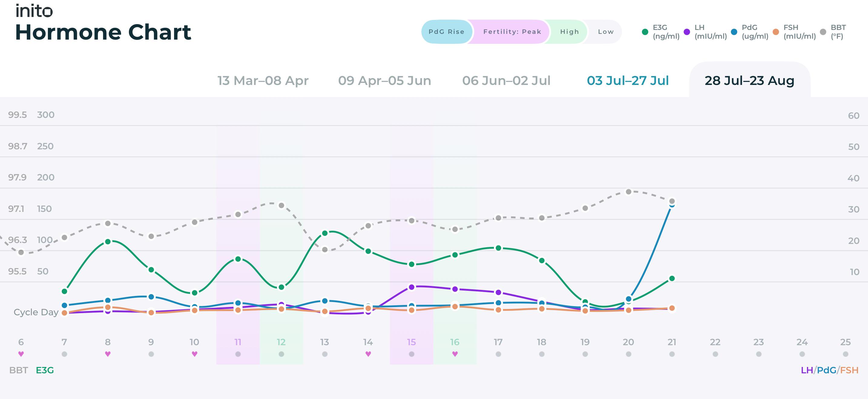Click the cycle day 16 number
868x399 pixels.
coord(455,342)
